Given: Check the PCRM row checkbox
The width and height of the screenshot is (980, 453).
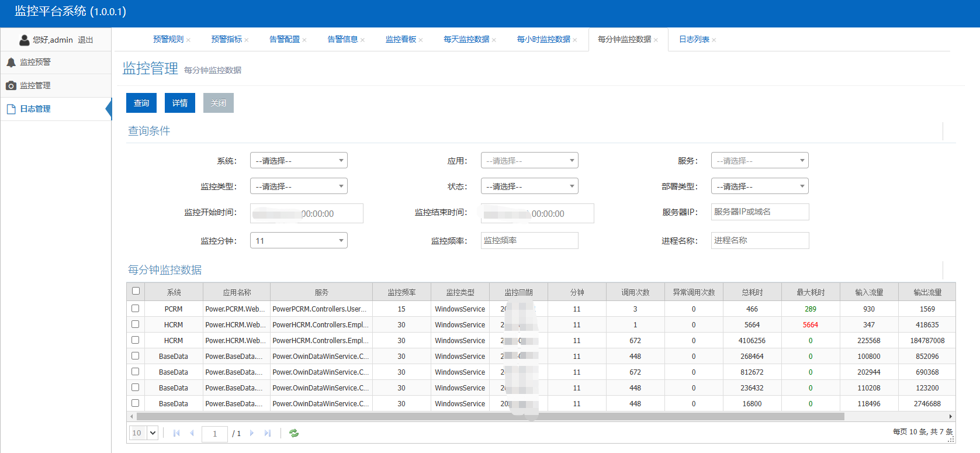Looking at the screenshot, I should pyautogui.click(x=136, y=309).
